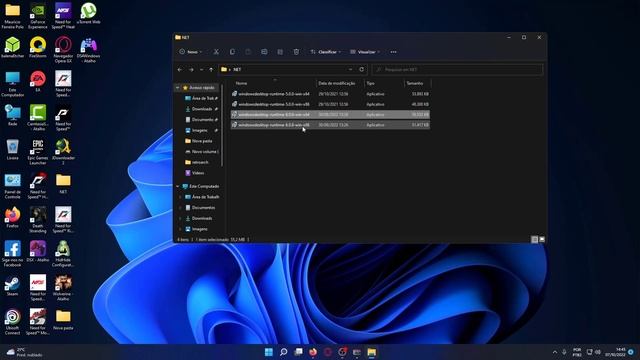
Task: Click the Share toolbar icon
Action: (x=280, y=52)
